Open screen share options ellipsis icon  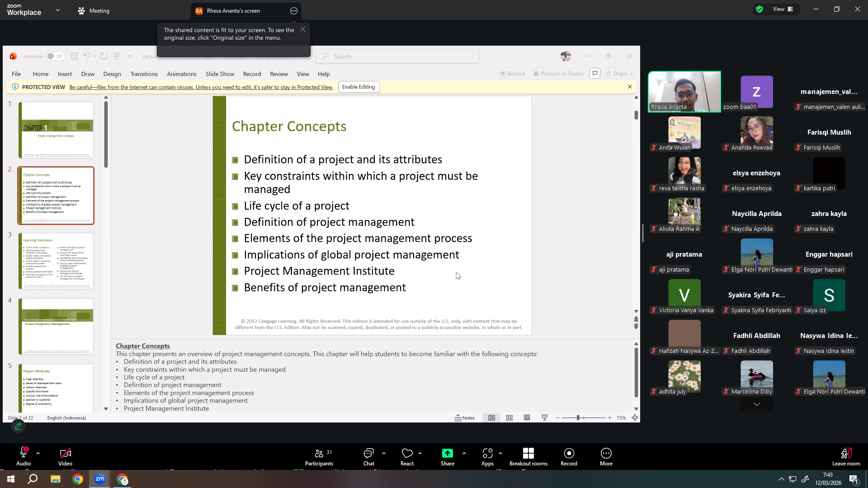(x=294, y=11)
